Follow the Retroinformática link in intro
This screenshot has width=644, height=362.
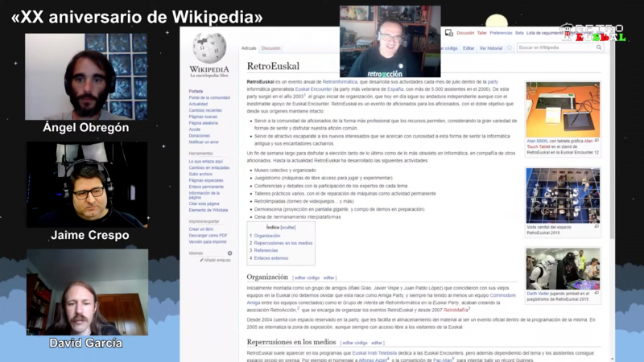click(x=340, y=82)
